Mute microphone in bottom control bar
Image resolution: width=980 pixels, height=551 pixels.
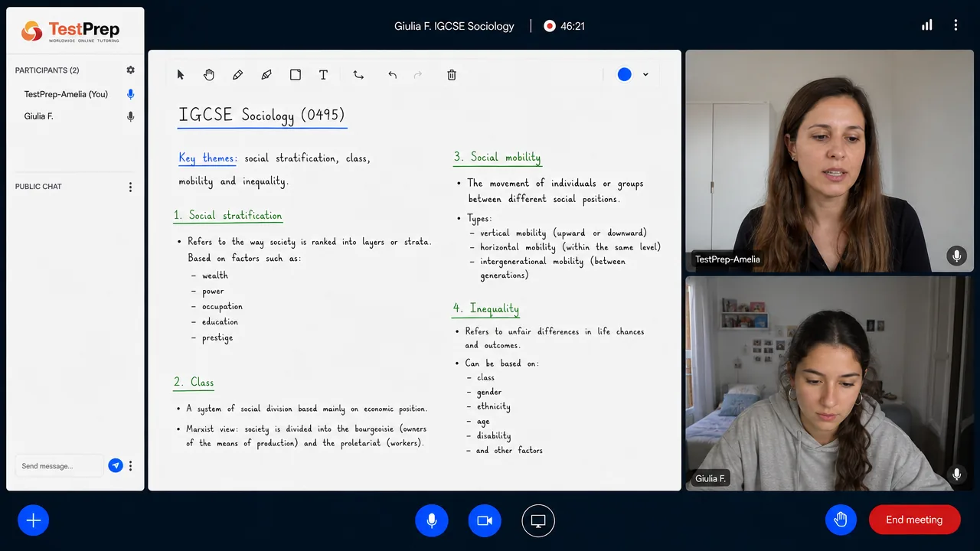click(x=432, y=520)
